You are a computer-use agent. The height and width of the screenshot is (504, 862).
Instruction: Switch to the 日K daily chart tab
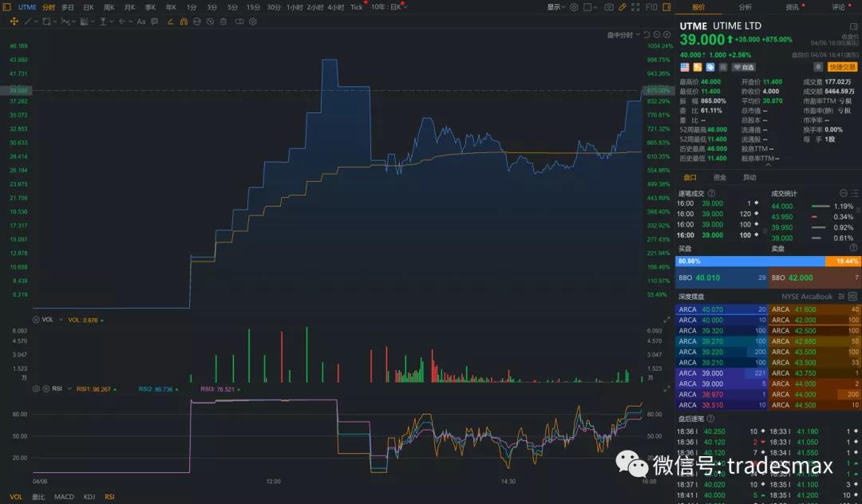(x=89, y=7)
